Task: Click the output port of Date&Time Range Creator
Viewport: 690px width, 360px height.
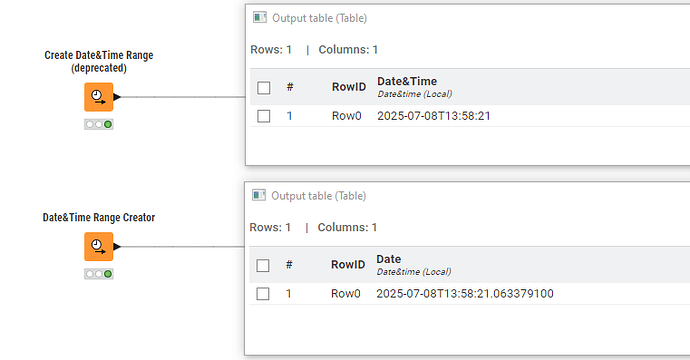Action: click(117, 247)
